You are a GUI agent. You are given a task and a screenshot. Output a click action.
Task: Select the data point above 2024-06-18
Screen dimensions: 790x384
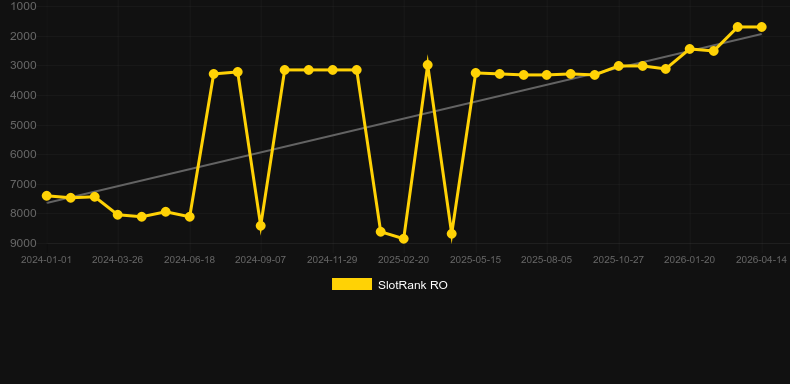(189, 217)
